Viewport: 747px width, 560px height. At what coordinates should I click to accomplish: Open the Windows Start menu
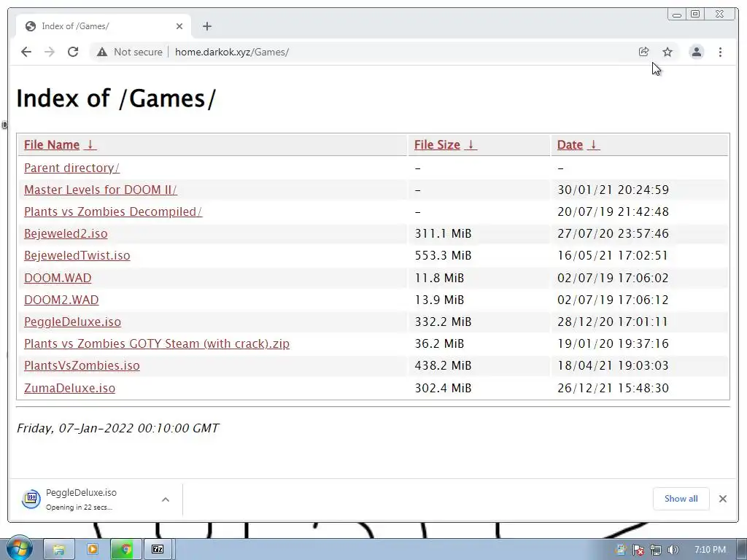(x=18, y=548)
